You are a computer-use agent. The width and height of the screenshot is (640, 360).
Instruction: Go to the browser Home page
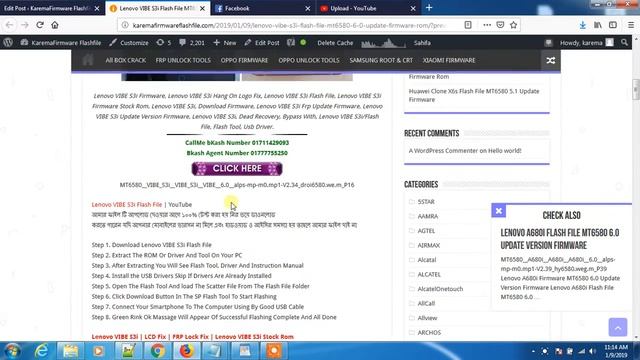[55, 25]
